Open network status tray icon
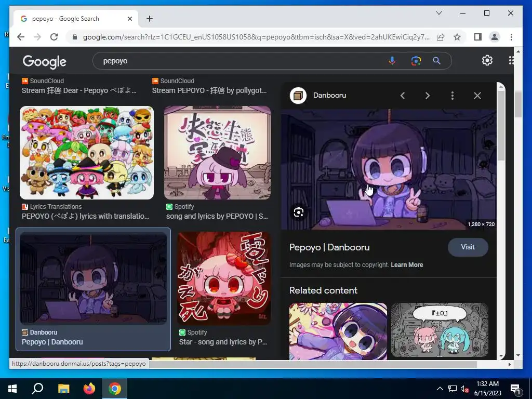Viewport: 532px width, 399px height. point(453,389)
